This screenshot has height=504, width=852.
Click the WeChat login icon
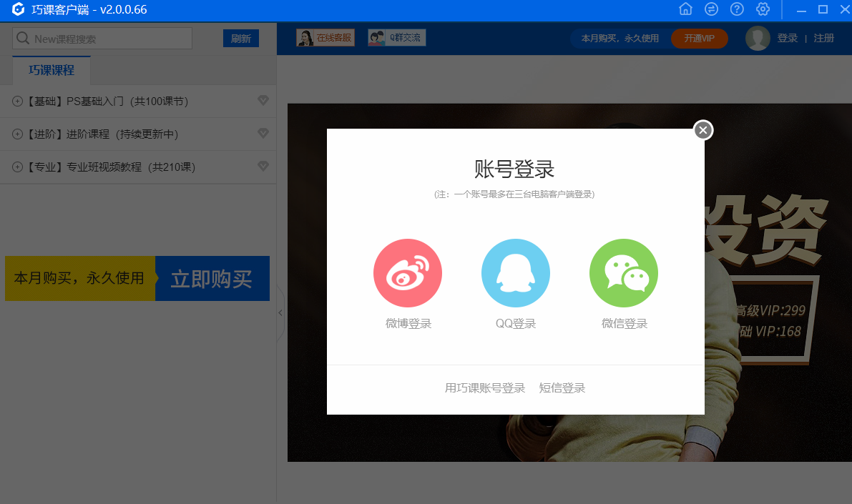[623, 273]
